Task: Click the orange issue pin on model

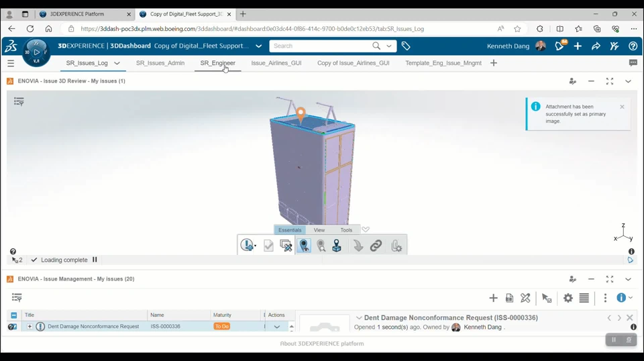Action: pos(301,114)
